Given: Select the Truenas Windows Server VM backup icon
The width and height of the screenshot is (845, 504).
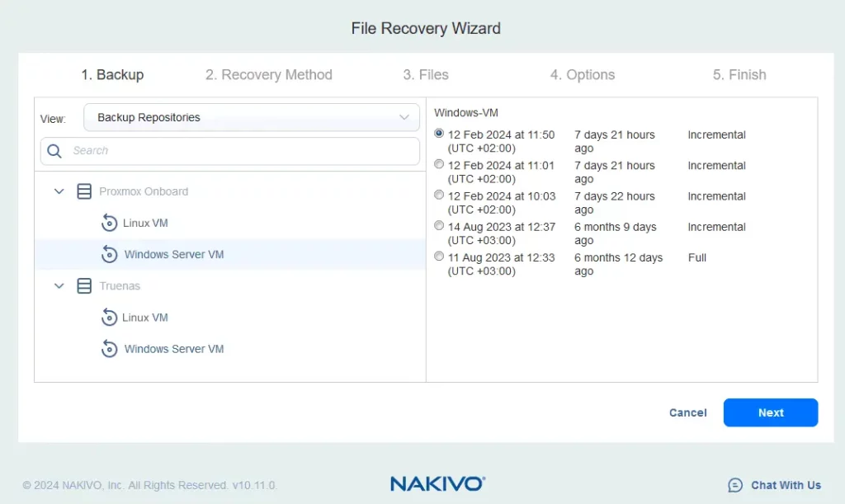Looking at the screenshot, I should click(x=110, y=348).
